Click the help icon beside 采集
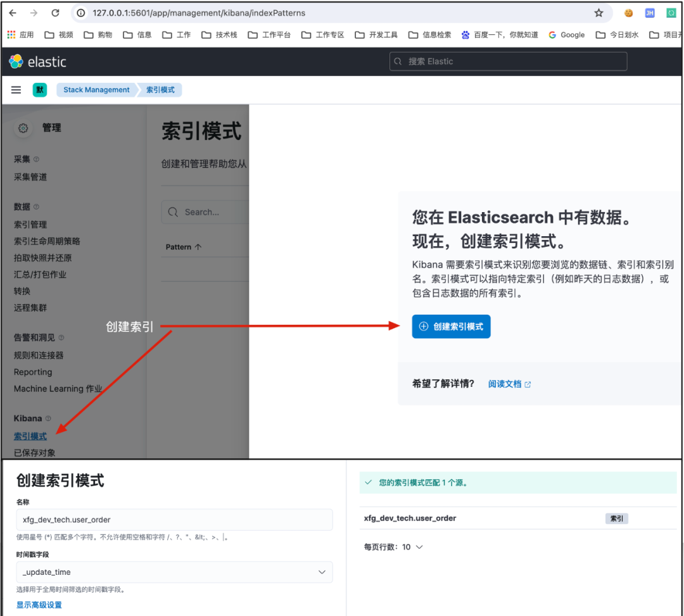This screenshot has height=616, width=684. click(x=36, y=160)
